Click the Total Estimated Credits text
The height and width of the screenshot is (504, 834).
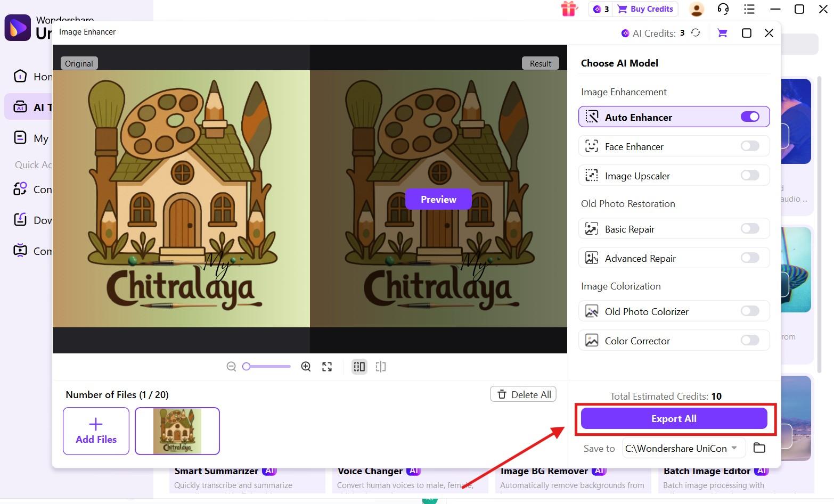[x=666, y=396]
